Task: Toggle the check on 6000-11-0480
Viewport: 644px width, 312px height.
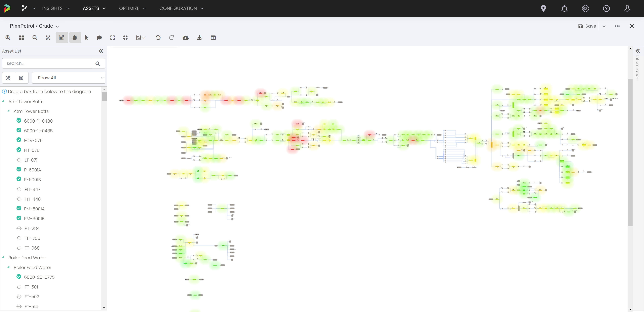Action: 19,120
